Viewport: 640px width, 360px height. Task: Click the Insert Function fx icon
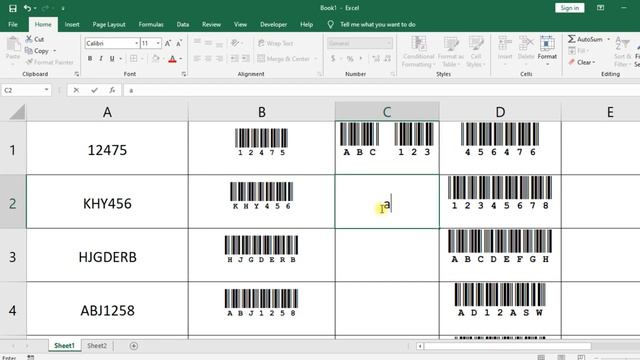pos(112,90)
